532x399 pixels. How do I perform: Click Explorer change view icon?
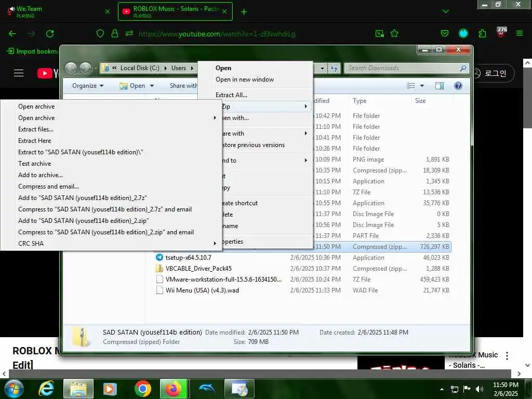pyautogui.click(x=411, y=86)
